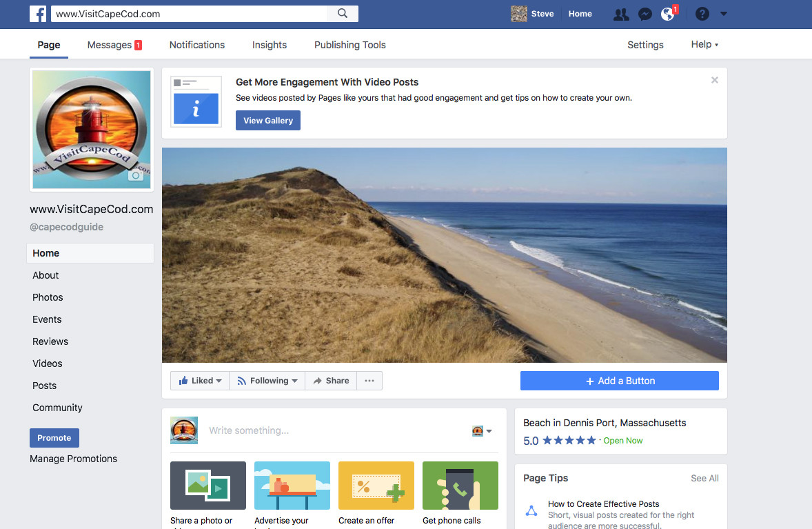Open Events in the left sidebar
Image resolution: width=812 pixels, height=529 pixels.
(x=47, y=319)
